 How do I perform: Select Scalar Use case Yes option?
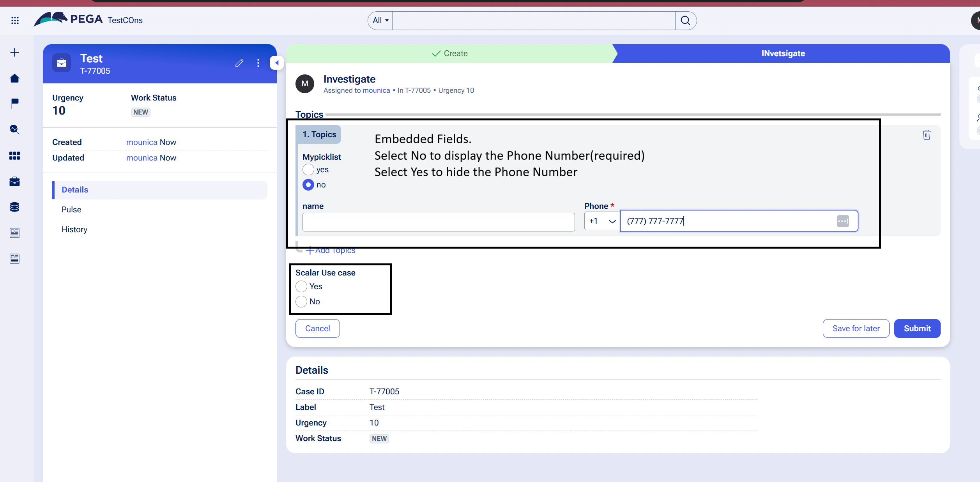click(301, 286)
